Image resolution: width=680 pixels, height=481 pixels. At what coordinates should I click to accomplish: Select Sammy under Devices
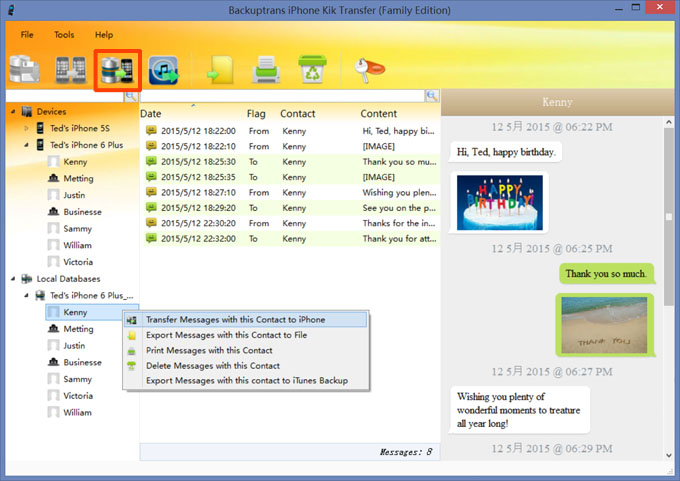(78, 229)
